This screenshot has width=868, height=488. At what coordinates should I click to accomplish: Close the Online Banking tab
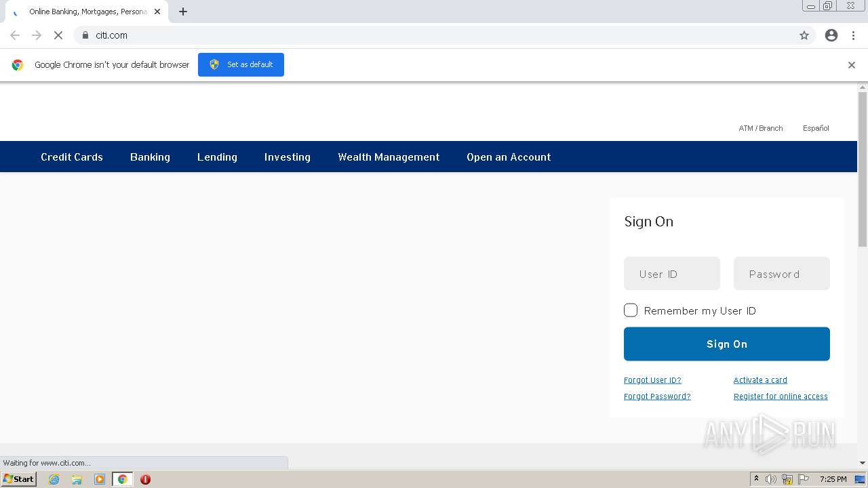(x=157, y=12)
